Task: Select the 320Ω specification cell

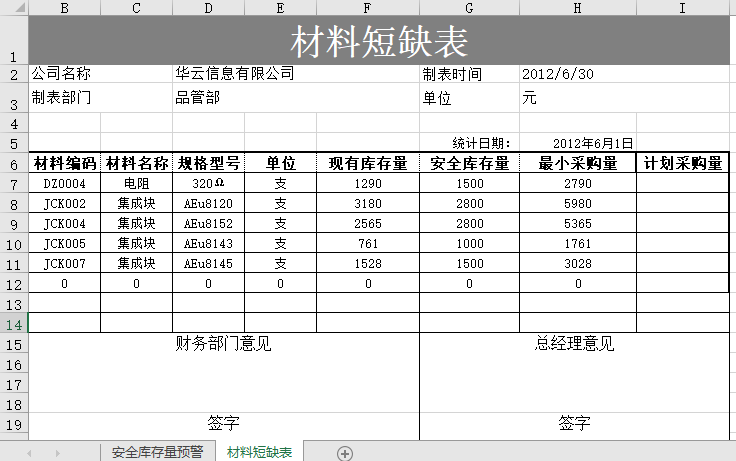Action: click(208, 184)
